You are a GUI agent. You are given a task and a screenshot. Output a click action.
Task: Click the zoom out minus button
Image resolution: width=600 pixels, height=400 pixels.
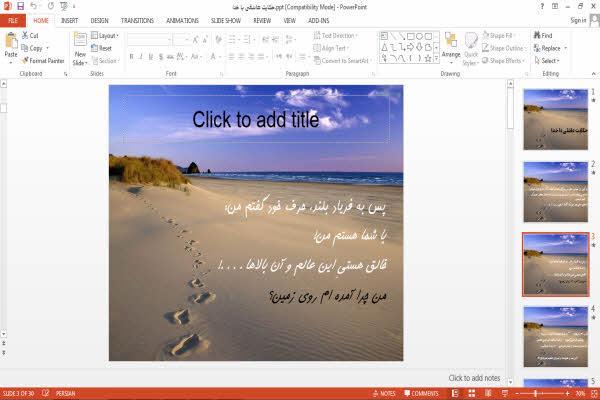pyautogui.click(x=517, y=393)
